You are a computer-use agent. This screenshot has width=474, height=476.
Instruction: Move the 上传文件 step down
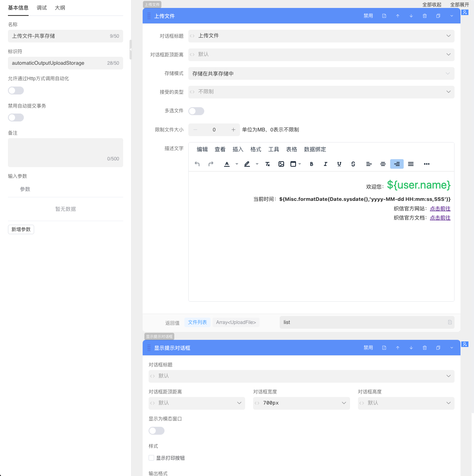tap(411, 16)
